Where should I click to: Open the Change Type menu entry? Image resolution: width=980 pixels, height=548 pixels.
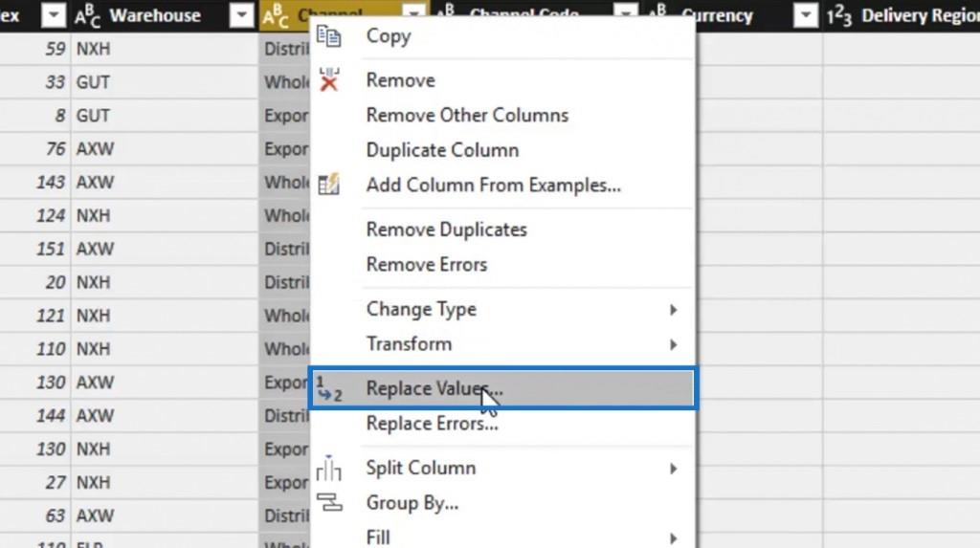point(502,309)
